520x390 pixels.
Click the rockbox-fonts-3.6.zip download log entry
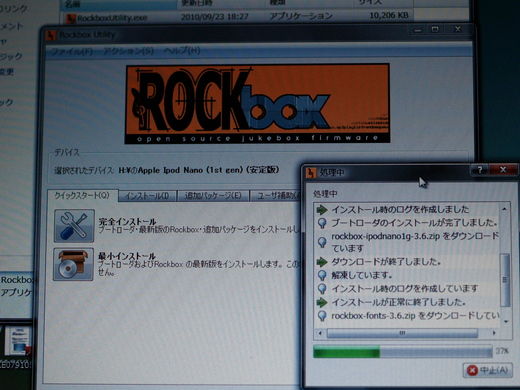coord(415,316)
